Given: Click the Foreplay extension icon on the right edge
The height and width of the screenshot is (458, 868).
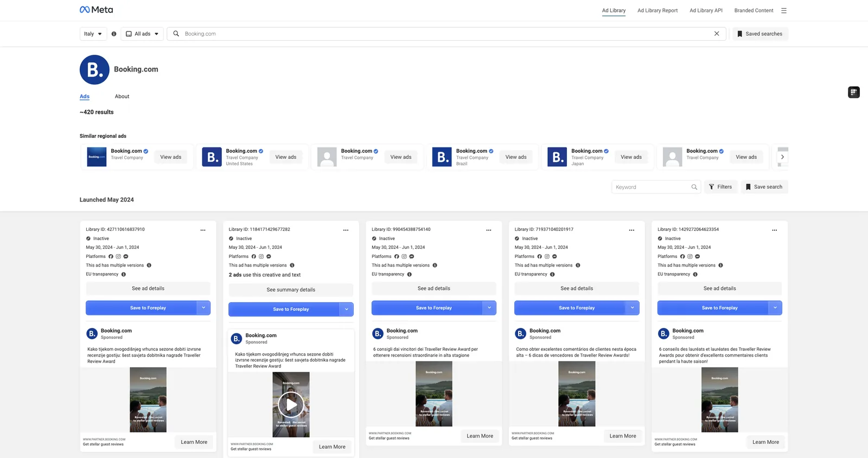Looking at the screenshot, I should 854,92.
